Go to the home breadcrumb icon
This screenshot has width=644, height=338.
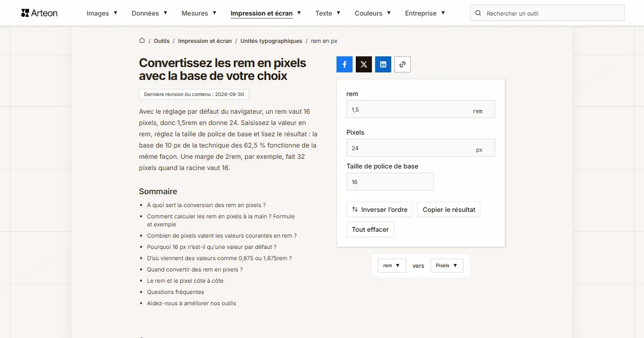pyautogui.click(x=142, y=41)
